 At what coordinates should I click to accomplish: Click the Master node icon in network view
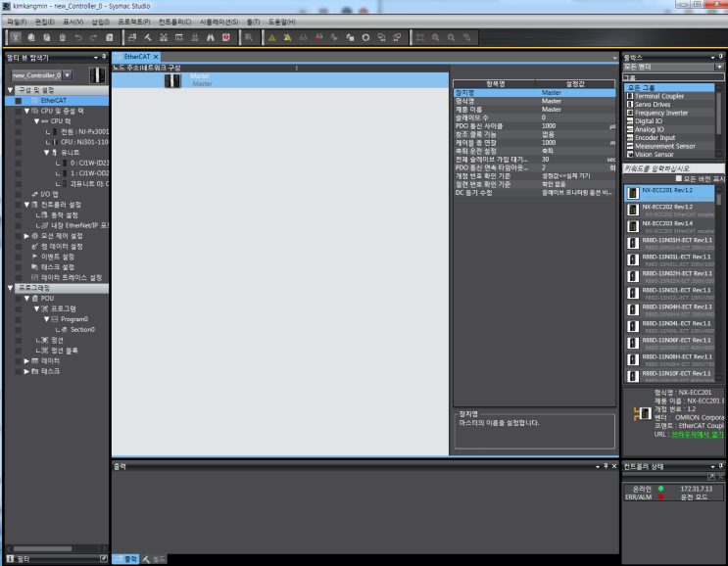172,79
